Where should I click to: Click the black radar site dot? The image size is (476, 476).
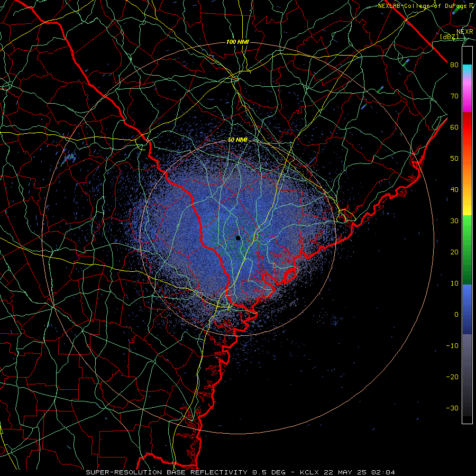(238, 238)
